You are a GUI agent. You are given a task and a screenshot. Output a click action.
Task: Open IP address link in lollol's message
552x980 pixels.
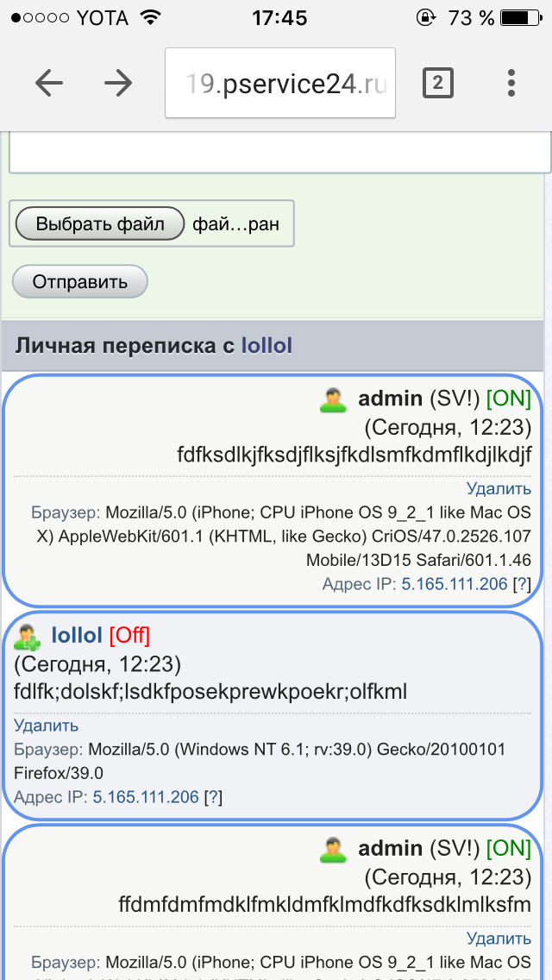[x=146, y=797]
